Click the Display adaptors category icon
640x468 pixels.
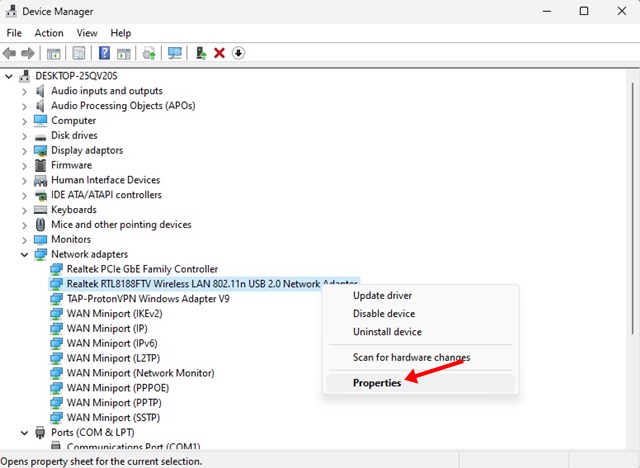tap(40, 151)
